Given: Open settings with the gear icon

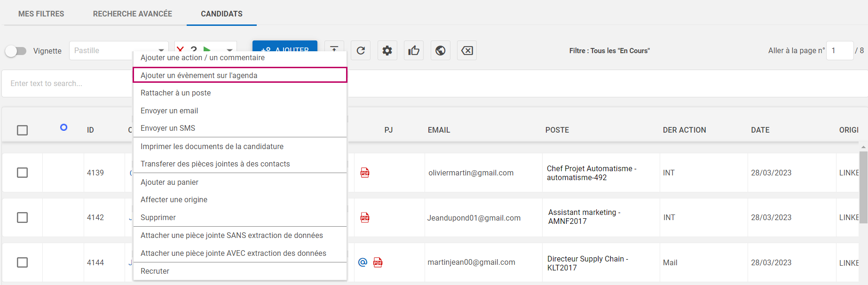Looking at the screenshot, I should coord(387,50).
